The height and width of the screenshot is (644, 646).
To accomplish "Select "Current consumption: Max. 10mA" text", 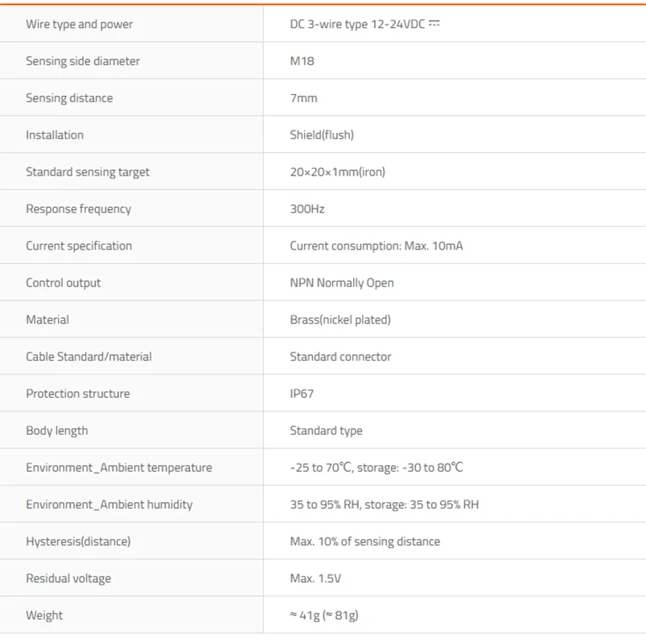I will (376, 246).
